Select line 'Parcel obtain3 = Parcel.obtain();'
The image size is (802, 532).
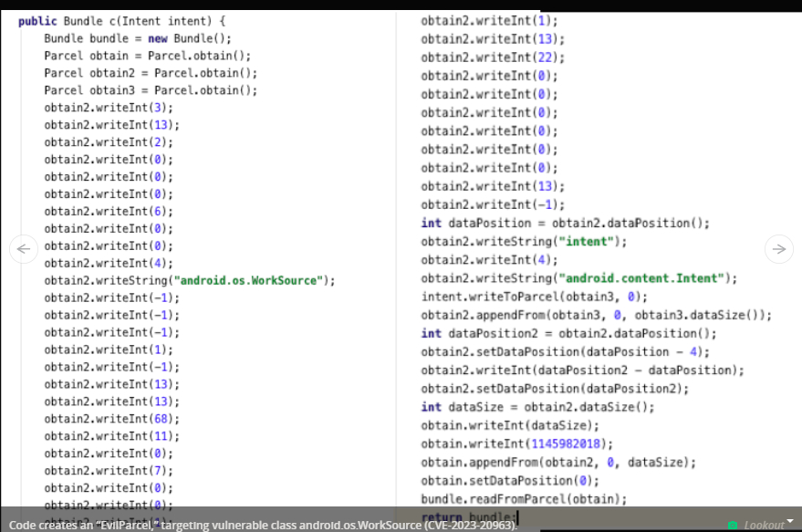point(151,90)
